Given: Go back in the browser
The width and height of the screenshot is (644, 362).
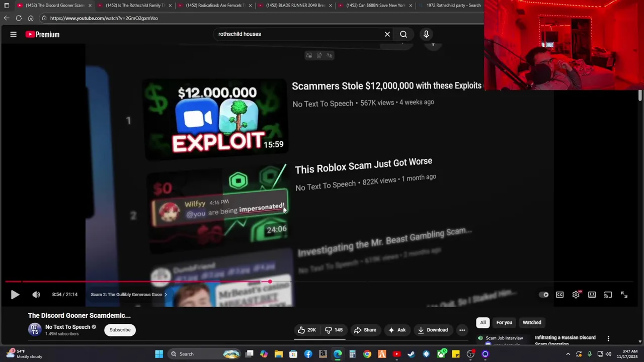Looking at the screenshot, I should [x=6, y=18].
